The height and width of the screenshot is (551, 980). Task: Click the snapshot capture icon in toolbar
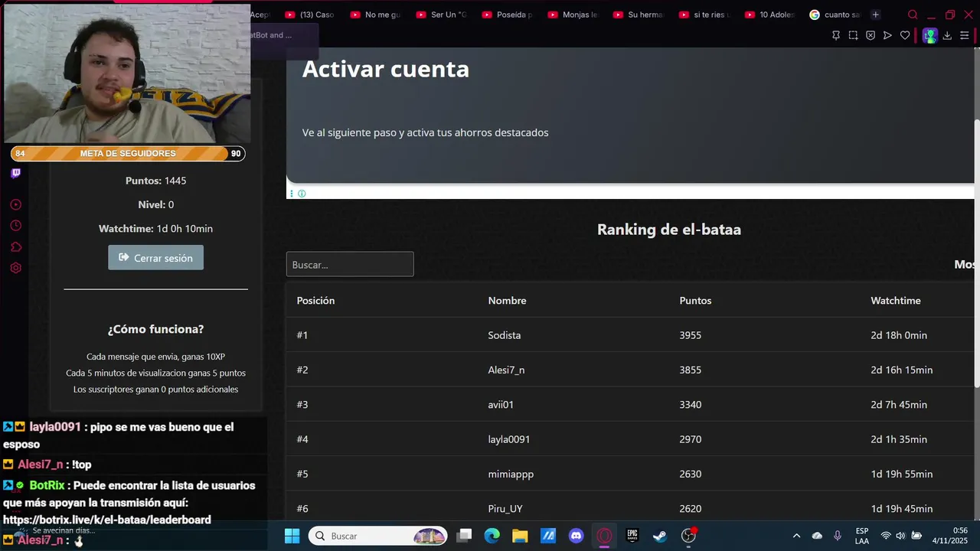(853, 35)
